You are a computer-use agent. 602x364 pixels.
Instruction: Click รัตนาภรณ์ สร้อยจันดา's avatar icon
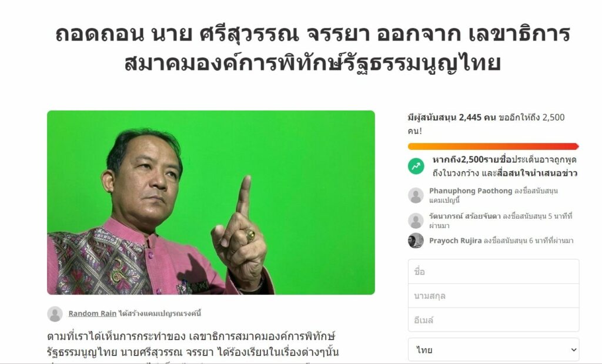coord(416,221)
